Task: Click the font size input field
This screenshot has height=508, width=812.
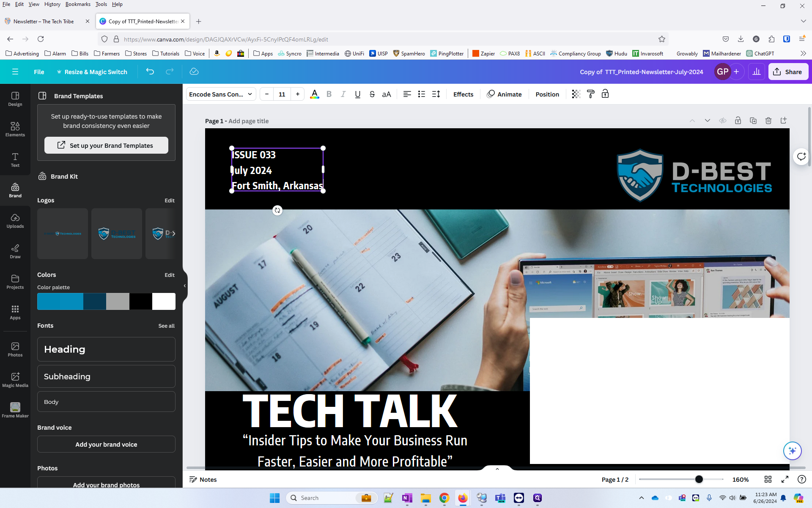Action: [282, 94]
